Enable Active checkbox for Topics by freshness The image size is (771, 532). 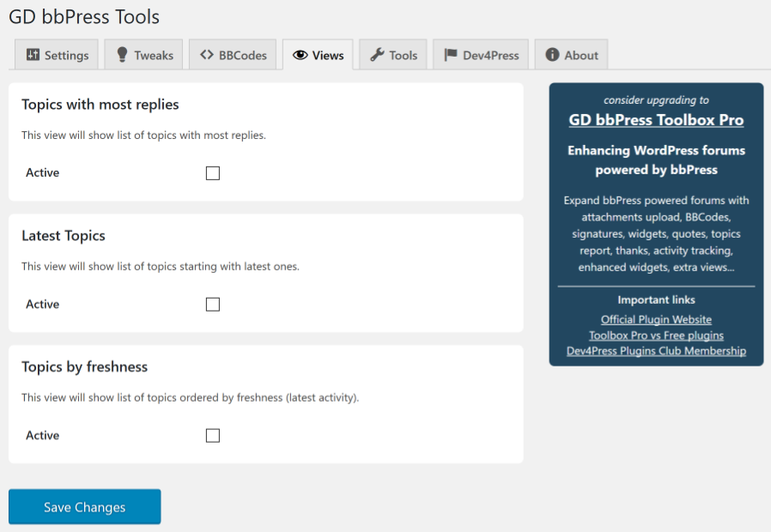point(213,435)
